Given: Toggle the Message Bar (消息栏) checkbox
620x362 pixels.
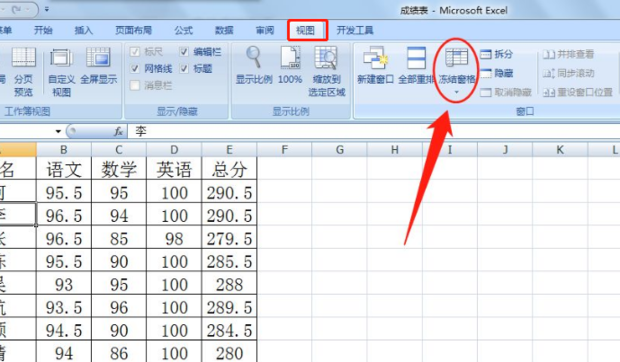Looking at the screenshot, I should tap(135, 85).
